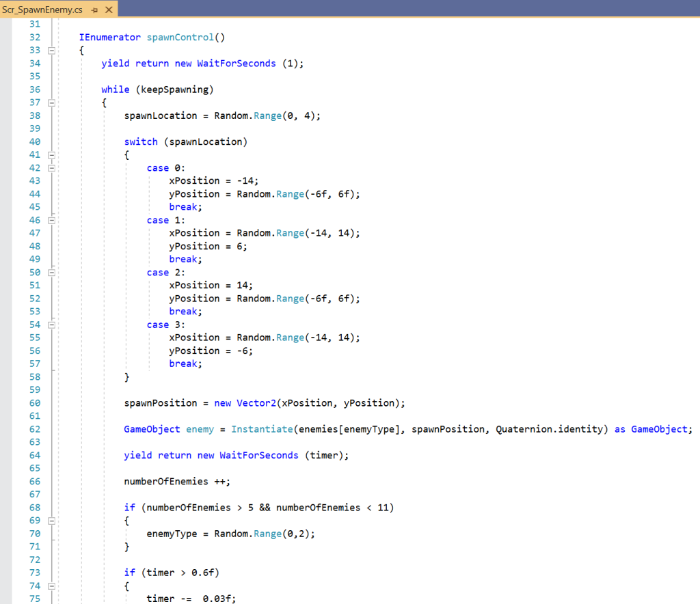Select the Scr_SpawnEnemy.cs file tab
700x604 pixels.
(42, 10)
